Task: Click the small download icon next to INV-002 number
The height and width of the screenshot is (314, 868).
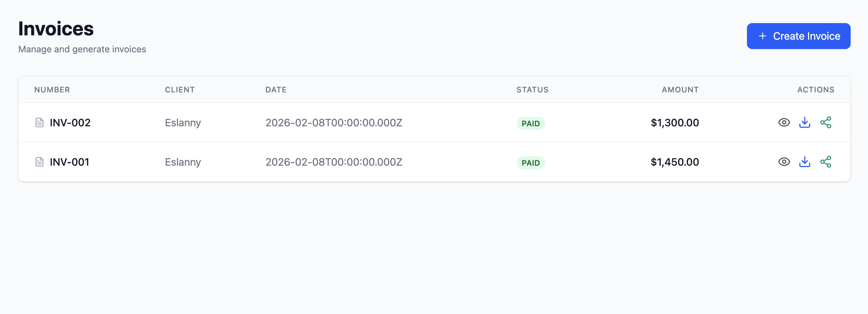Action: (137, 123)
